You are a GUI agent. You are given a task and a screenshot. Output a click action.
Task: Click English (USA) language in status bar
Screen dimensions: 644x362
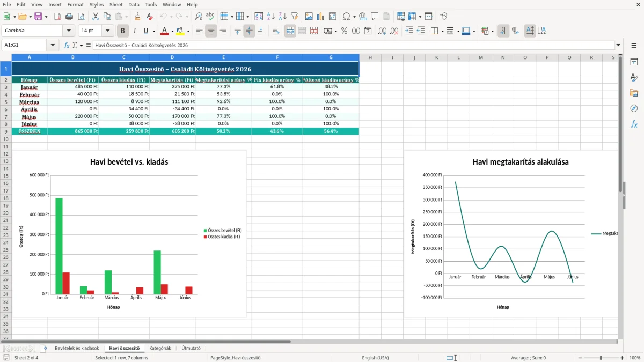pyautogui.click(x=375, y=358)
